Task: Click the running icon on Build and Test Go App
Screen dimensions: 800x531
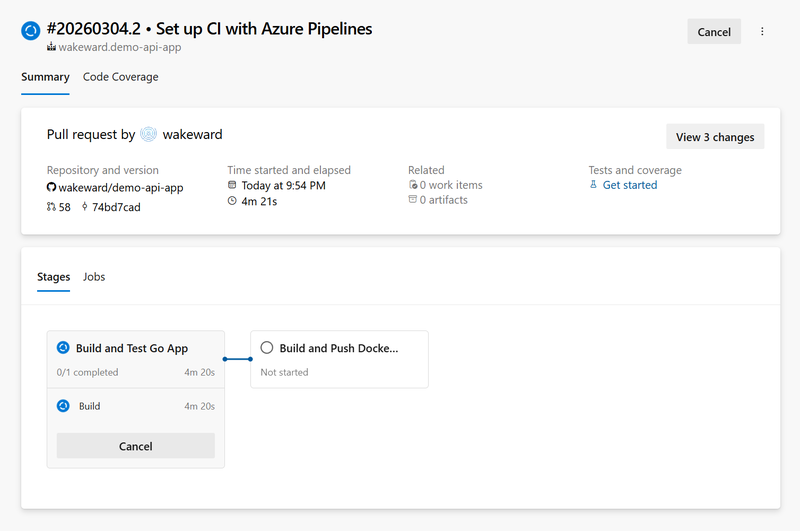Action: pos(63,348)
